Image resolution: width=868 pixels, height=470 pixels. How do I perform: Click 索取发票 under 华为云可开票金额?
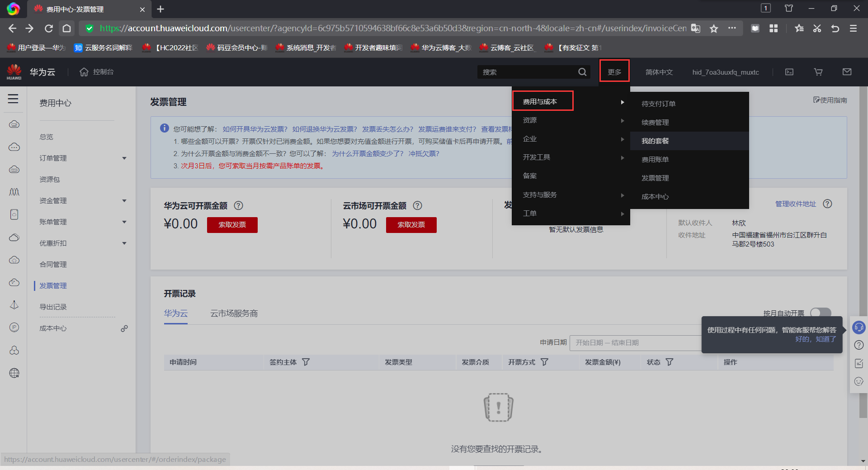click(x=232, y=225)
